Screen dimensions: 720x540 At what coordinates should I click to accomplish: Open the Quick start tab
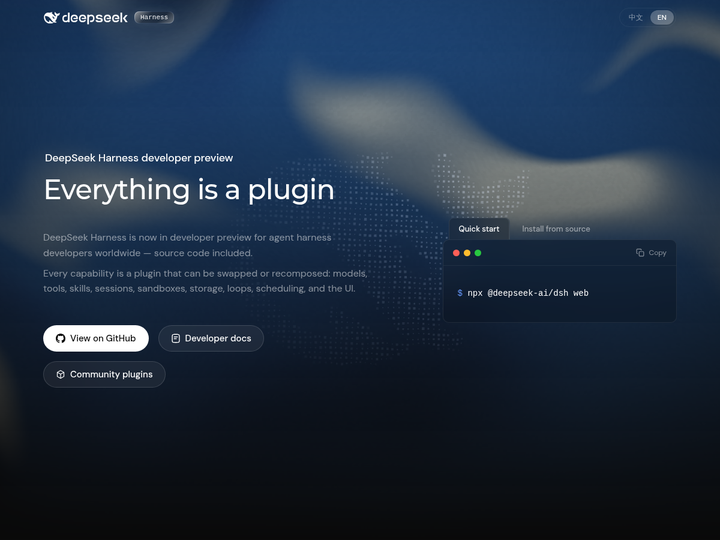click(478, 229)
